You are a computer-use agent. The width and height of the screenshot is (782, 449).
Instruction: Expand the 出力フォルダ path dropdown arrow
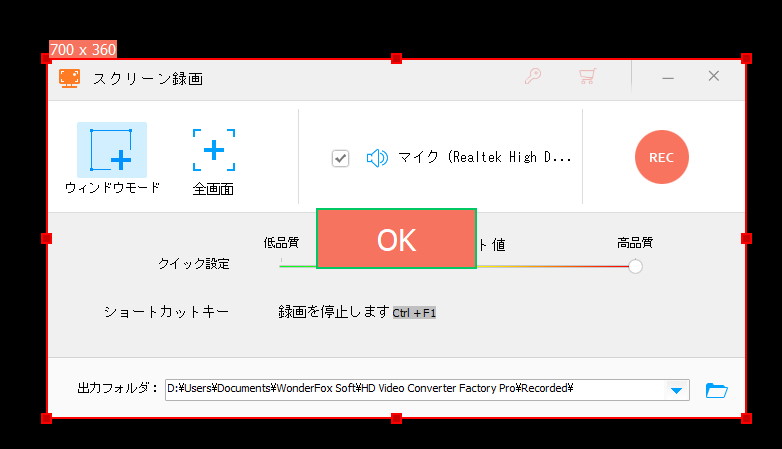(676, 390)
